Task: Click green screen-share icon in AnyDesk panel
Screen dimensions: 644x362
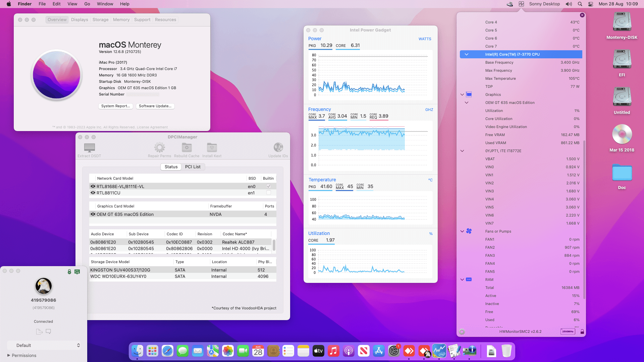Action: coord(77,272)
